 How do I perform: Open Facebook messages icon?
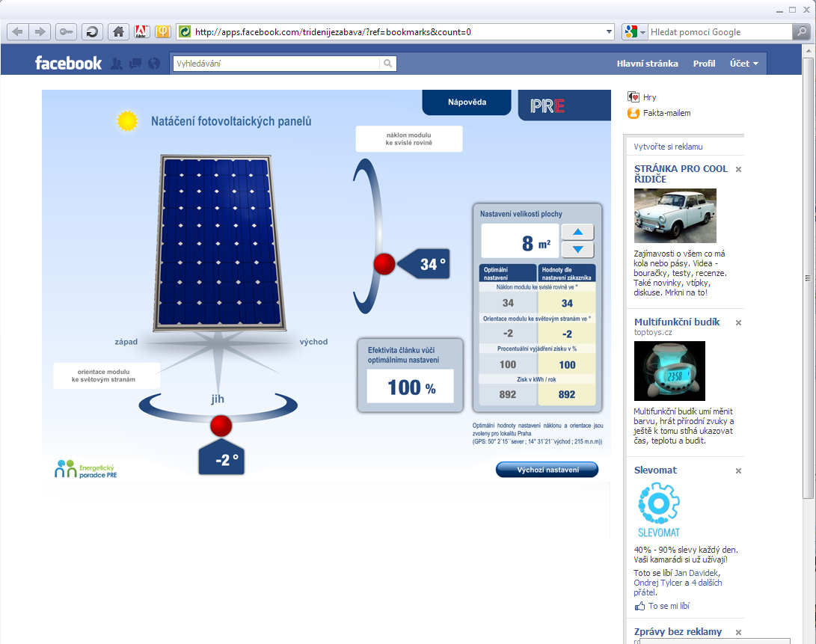coord(135,64)
